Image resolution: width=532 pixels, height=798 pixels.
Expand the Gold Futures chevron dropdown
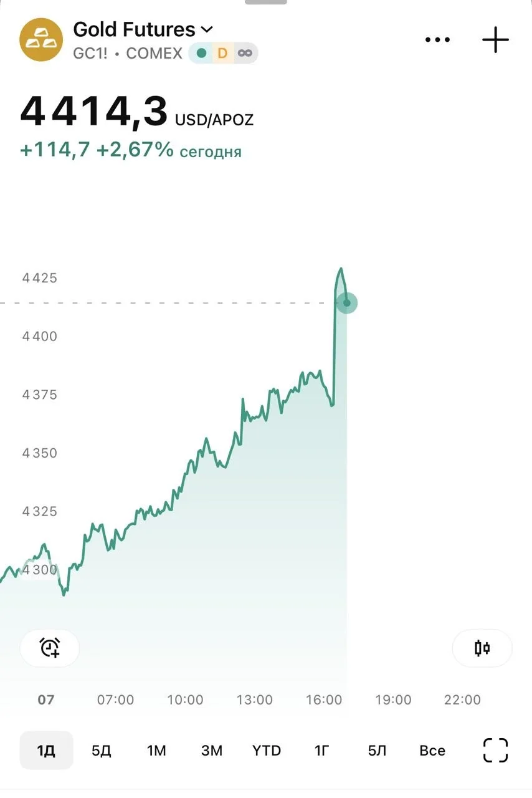click(207, 29)
